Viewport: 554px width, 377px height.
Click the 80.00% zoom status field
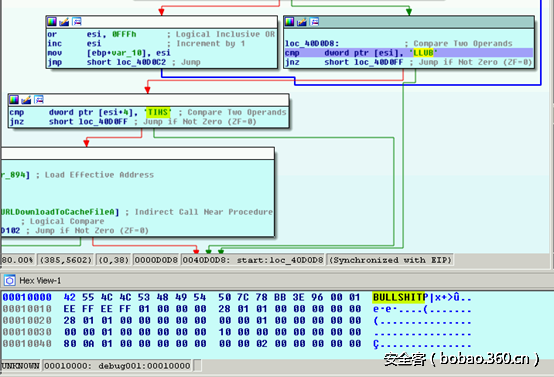pos(18,260)
